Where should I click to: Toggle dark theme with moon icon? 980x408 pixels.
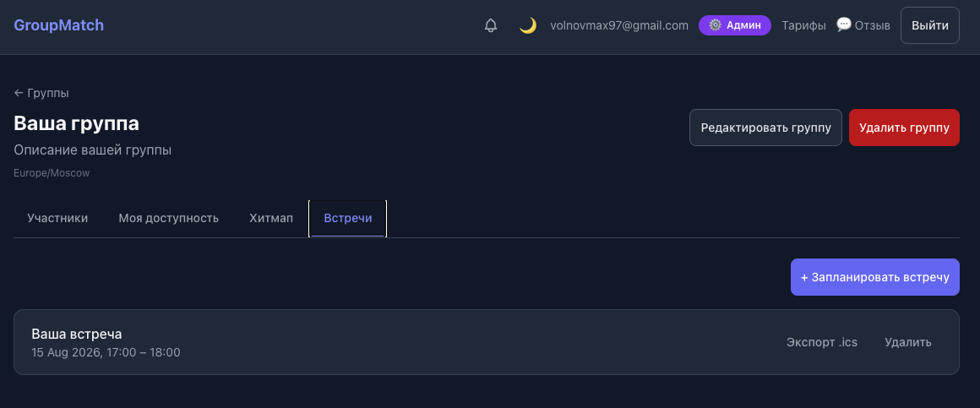point(527,25)
